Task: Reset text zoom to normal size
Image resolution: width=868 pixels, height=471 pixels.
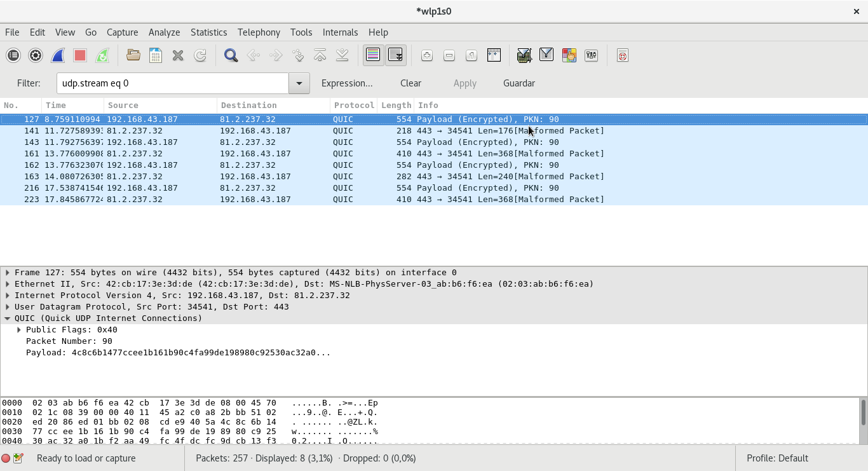Action: 471,55
